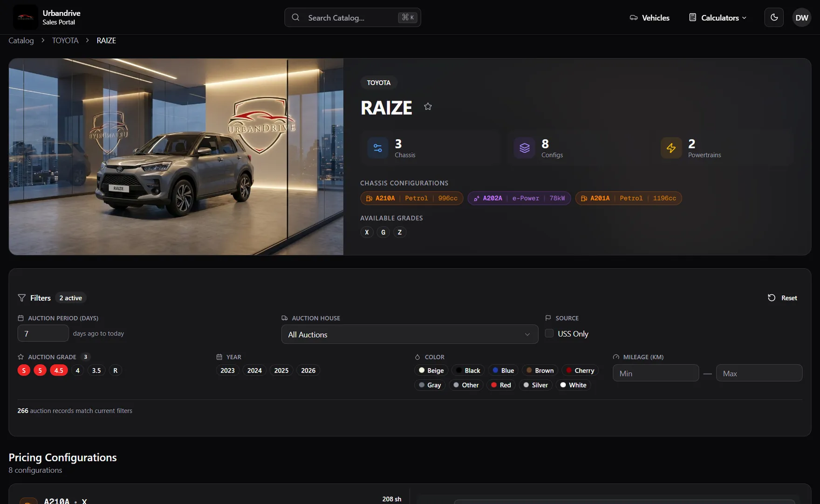Open DW user avatar menu
The height and width of the screenshot is (504, 820).
801,18
